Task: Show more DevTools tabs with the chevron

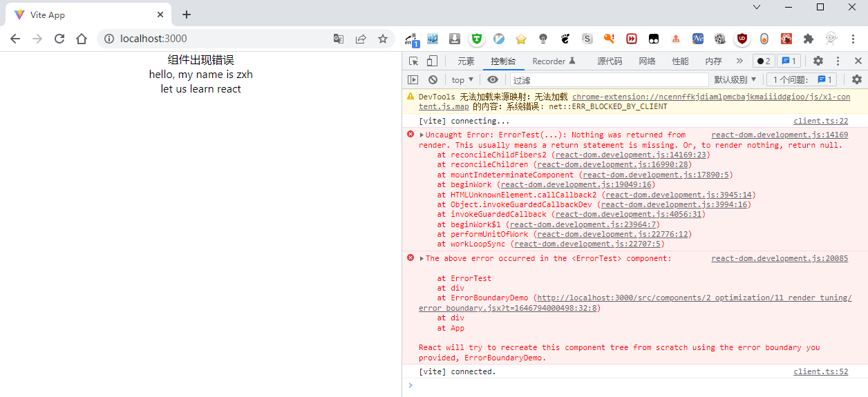Action: [x=739, y=61]
